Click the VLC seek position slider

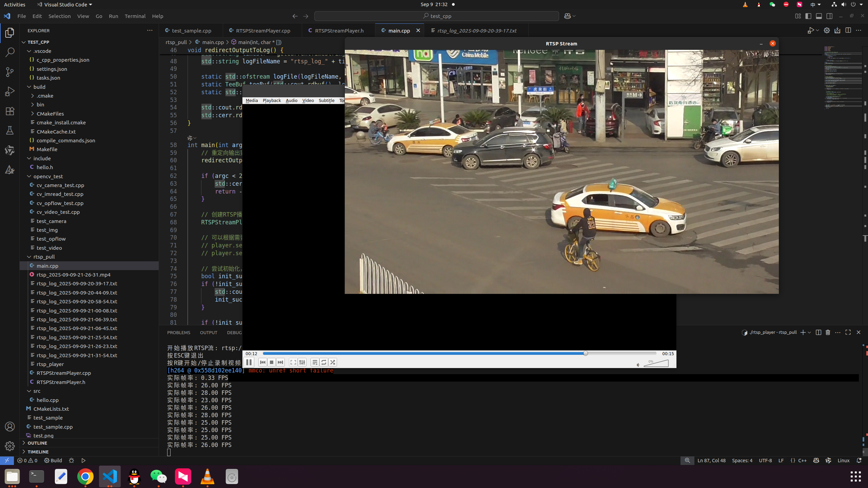459,353
